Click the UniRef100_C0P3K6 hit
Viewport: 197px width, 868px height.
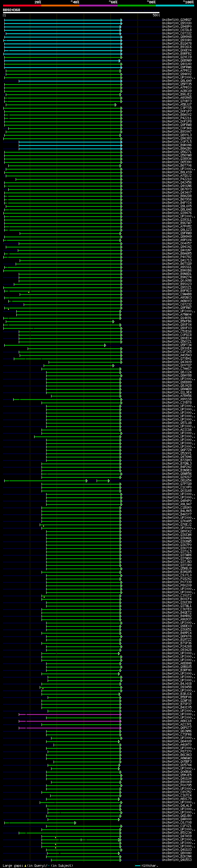[177, 128]
